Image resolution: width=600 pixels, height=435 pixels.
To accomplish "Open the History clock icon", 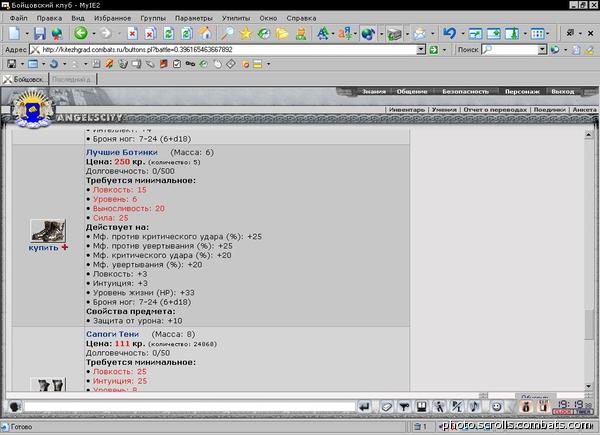I will pyautogui.click(x=264, y=34).
